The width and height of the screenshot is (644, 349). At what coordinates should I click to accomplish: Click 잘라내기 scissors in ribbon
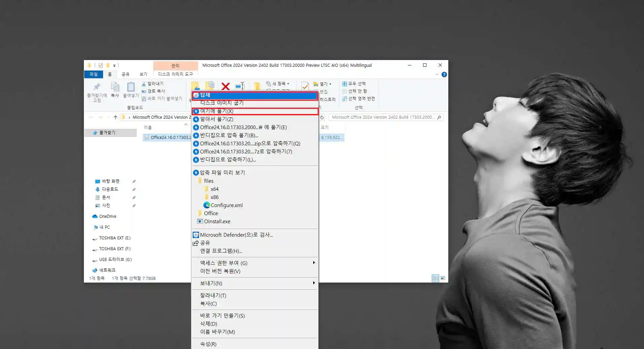pyautogui.click(x=153, y=84)
